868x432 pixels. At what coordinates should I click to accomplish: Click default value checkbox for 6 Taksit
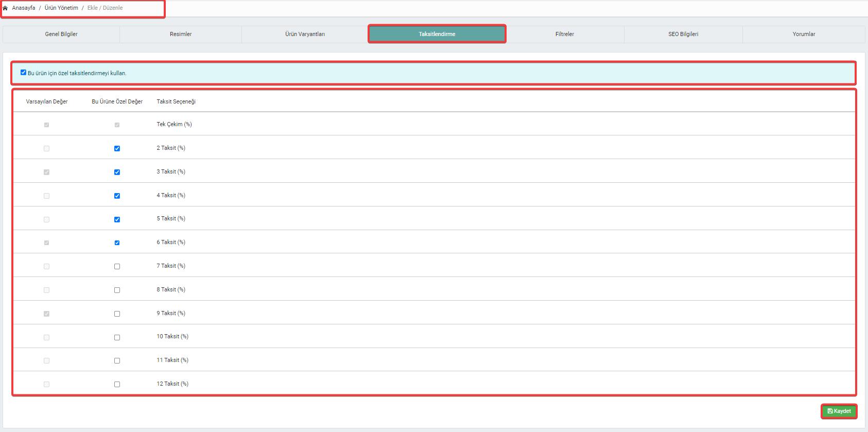[46, 243]
